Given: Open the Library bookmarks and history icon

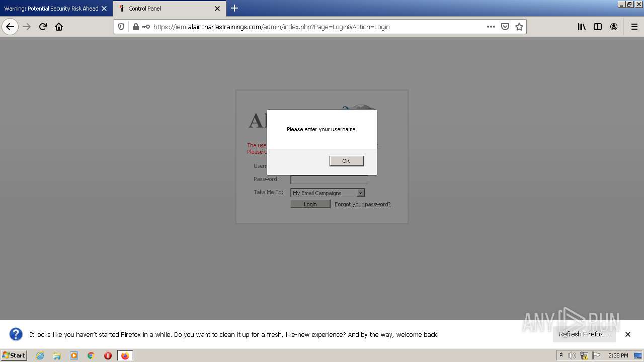Looking at the screenshot, I should click(x=582, y=27).
